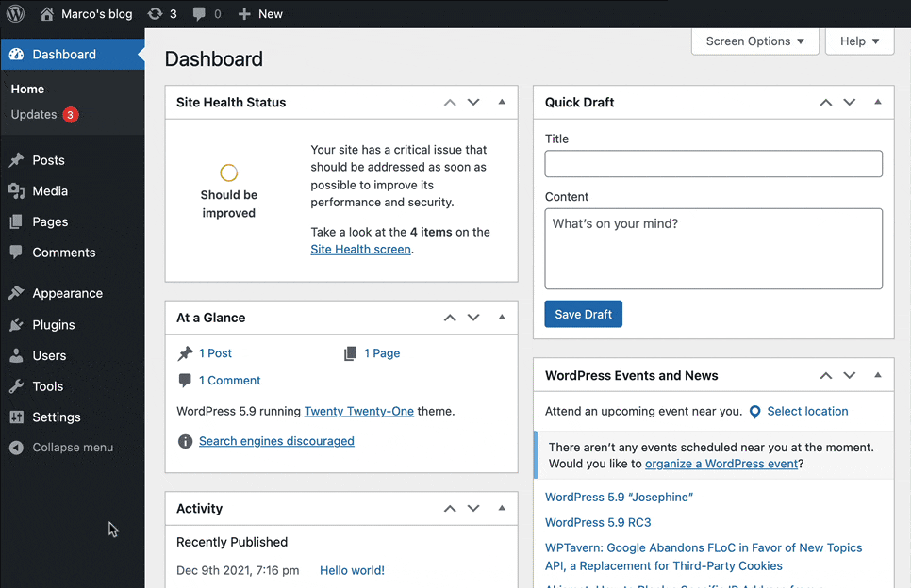Open the Appearance menu
This screenshot has height=588, width=911.
click(67, 293)
